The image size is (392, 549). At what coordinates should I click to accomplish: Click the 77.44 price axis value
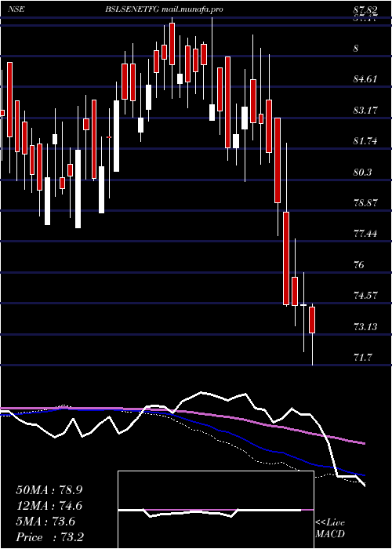(x=365, y=234)
